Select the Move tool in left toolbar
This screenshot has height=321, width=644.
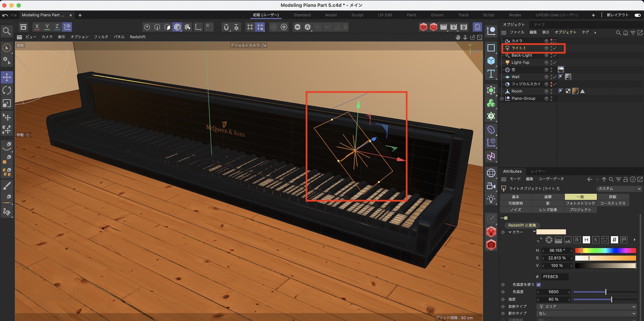[7, 77]
